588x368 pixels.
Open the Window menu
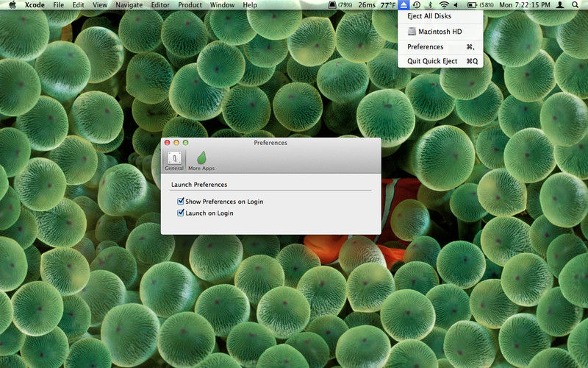222,5
